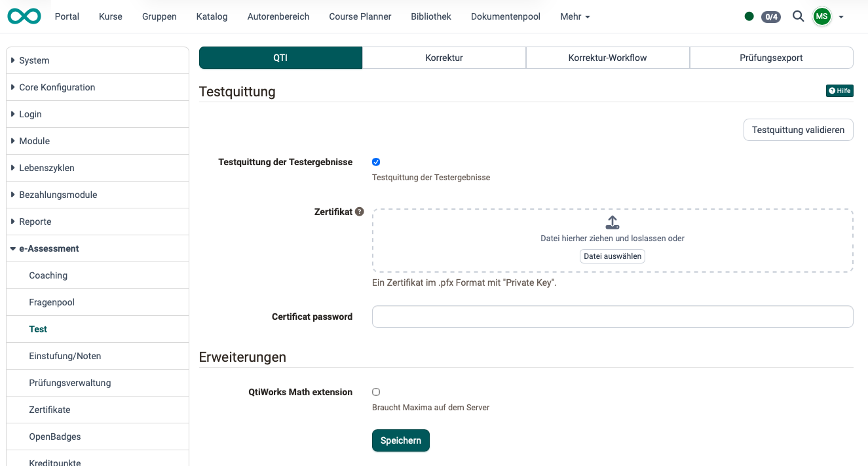Open the Mehr dropdown menu
The width and height of the screenshot is (868, 466).
(x=575, y=16)
